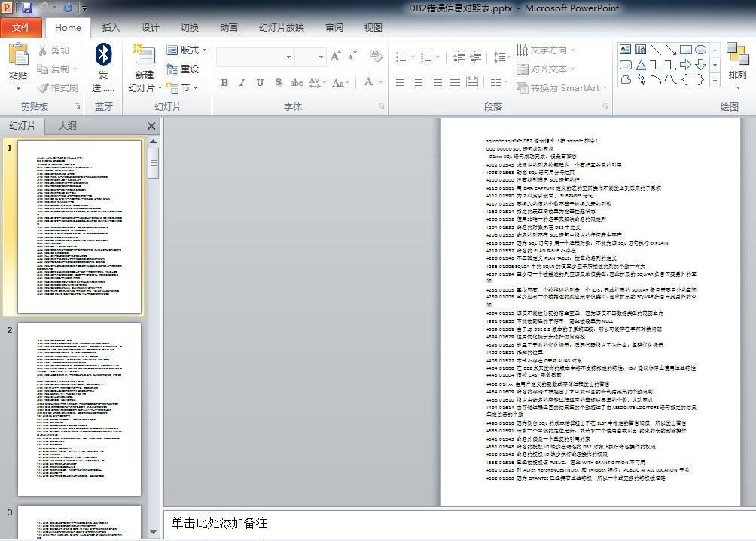756x541 pixels.
Task: Select the elbow connector shape
Action: point(655,65)
